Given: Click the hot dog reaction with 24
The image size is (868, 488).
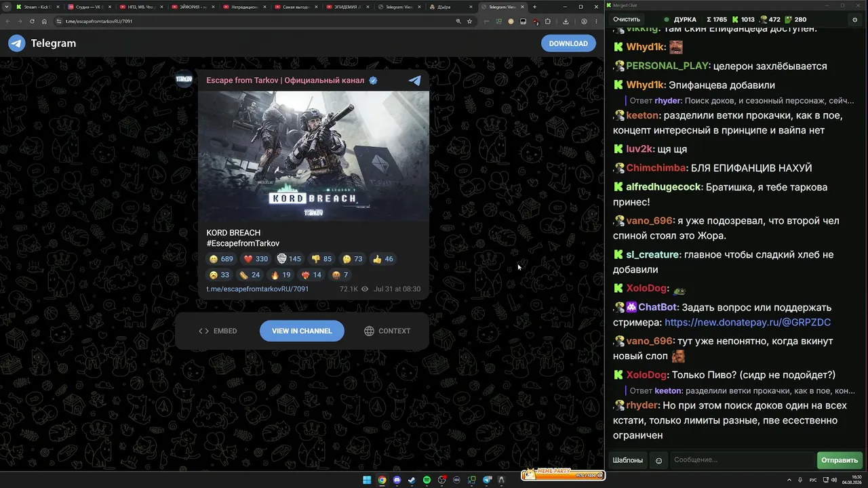Looking at the screenshot, I should (x=250, y=275).
